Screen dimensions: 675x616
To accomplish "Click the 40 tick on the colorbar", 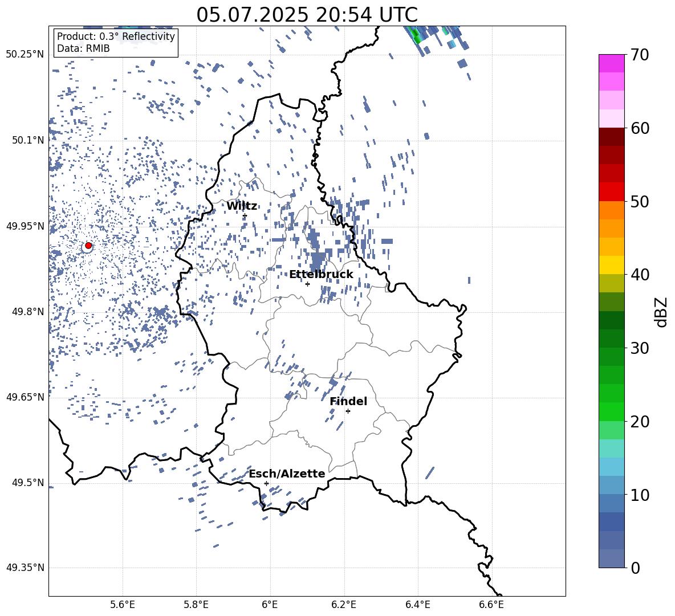I will click(640, 275).
